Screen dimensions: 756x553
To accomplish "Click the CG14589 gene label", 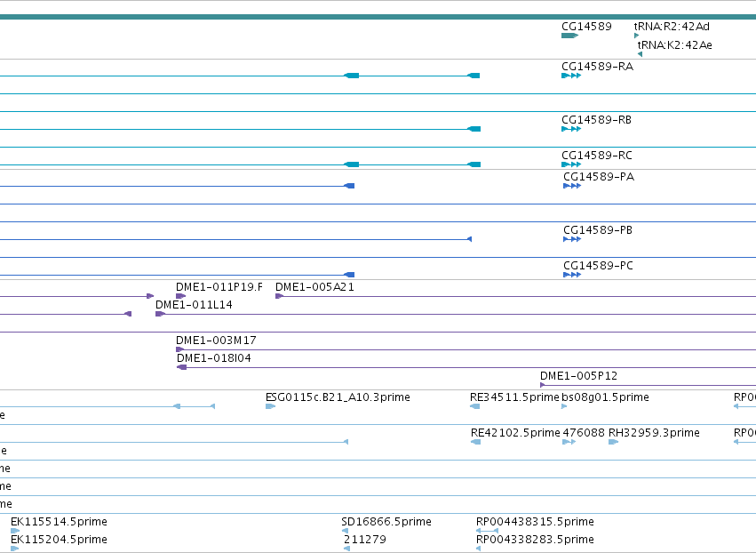I will [586, 27].
